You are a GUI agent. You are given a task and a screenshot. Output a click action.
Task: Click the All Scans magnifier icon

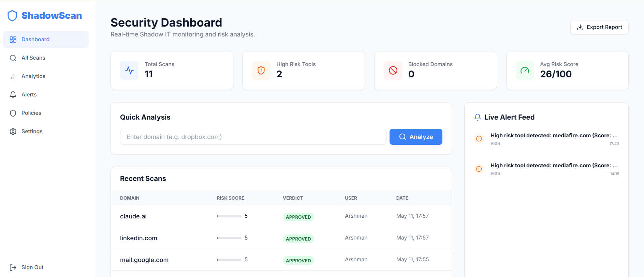coord(13,58)
